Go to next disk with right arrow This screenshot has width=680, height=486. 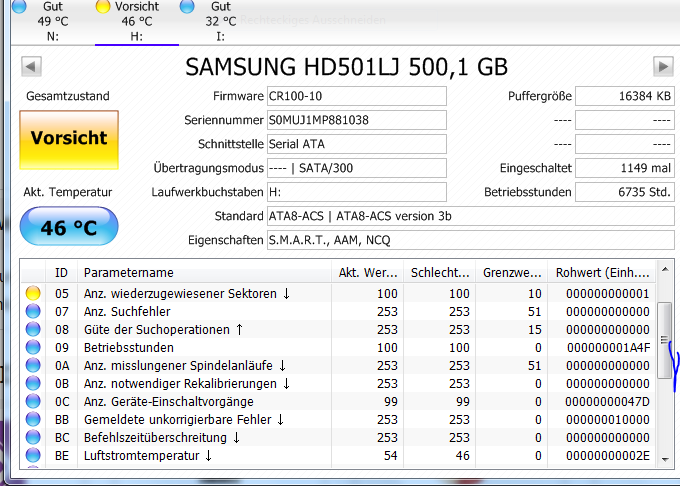click(x=663, y=67)
